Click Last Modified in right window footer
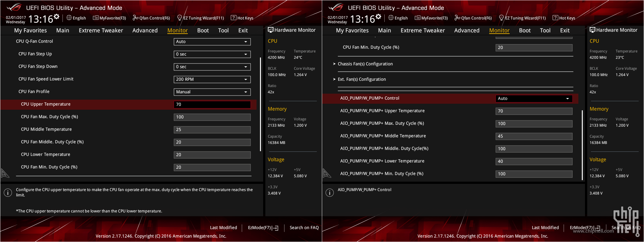 545,228
